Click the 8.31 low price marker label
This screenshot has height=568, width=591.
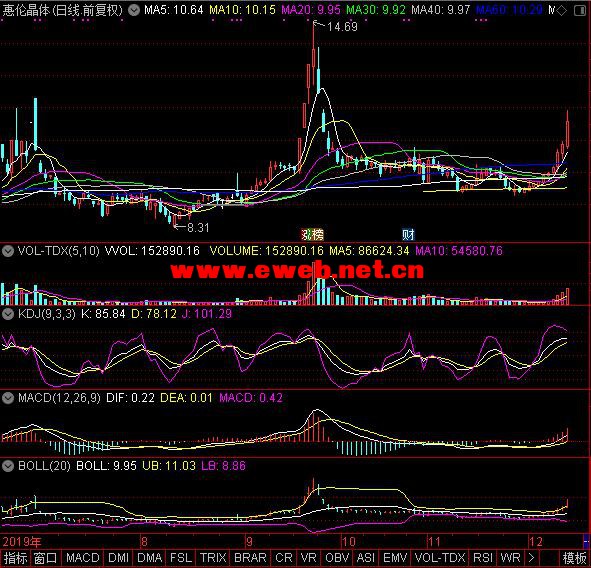(198, 228)
